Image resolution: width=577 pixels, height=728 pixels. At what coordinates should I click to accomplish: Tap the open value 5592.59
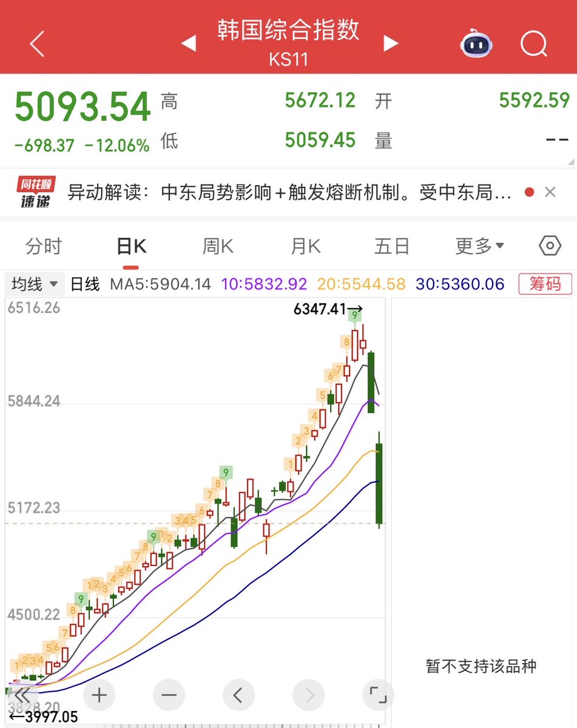[535, 100]
